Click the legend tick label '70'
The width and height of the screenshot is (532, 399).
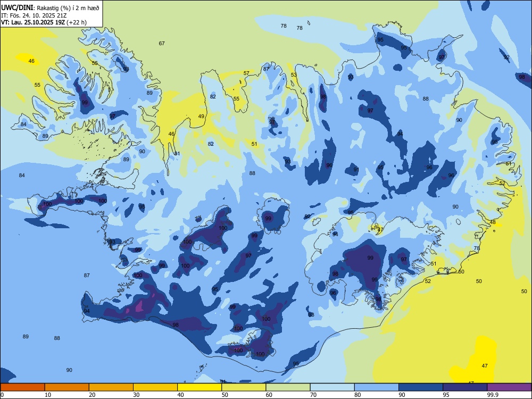point(313,395)
